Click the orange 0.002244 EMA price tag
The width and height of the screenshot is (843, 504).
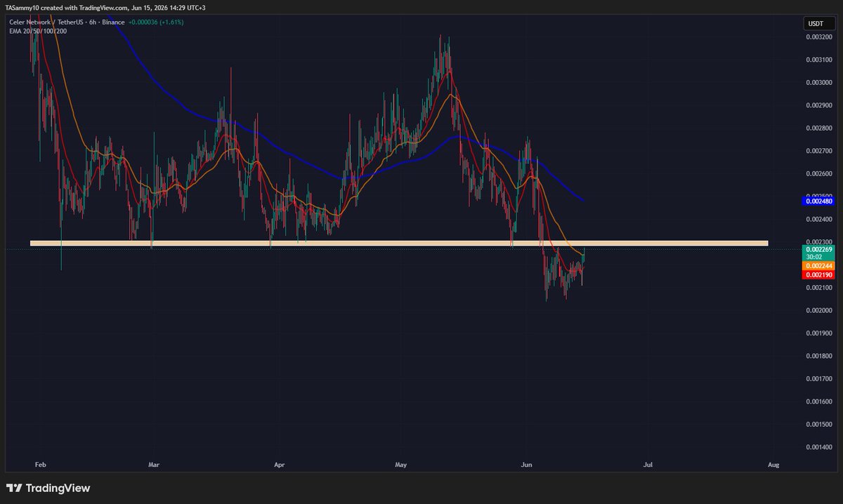(x=817, y=266)
